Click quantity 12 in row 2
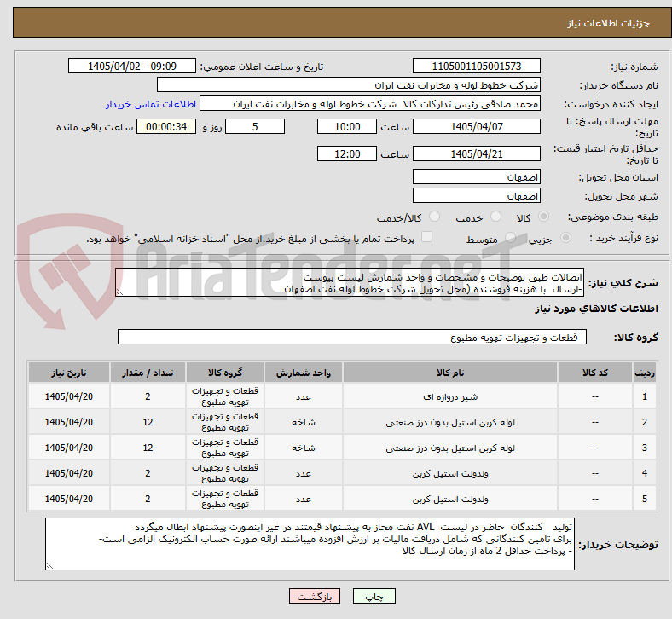Image resolution: width=672 pixels, height=619 pixels. (x=148, y=422)
